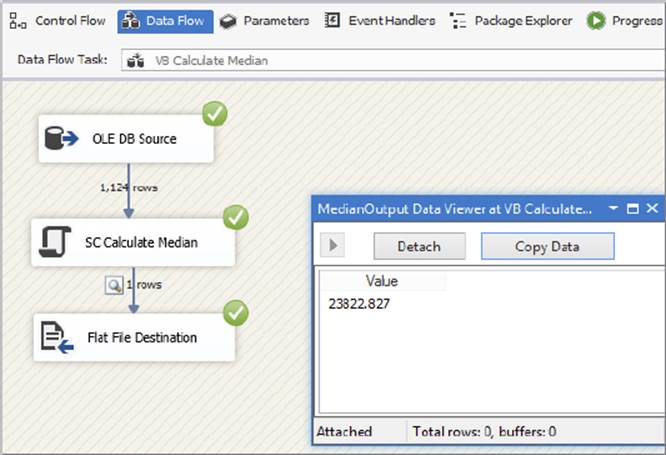Click green checkmark on Flat File Destination
The height and width of the screenshot is (455, 666).
236,313
